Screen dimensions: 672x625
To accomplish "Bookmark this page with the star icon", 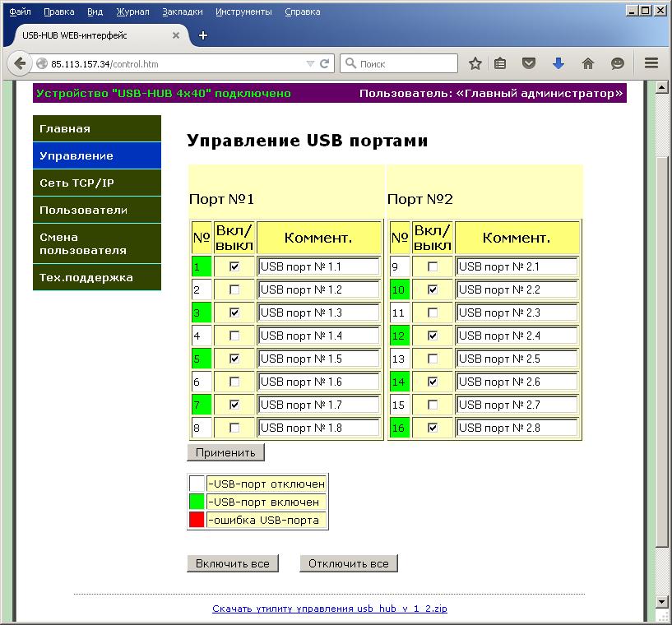I will pos(475,64).
